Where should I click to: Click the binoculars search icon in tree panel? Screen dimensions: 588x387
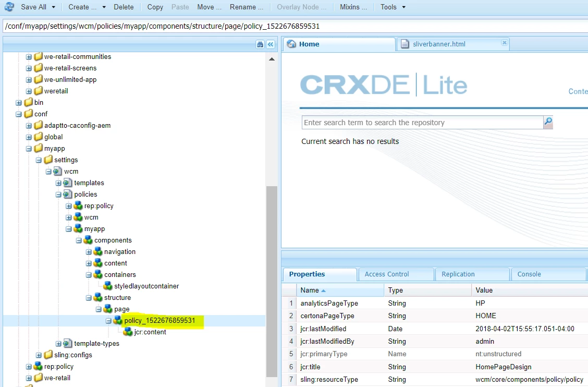pyautogui.click(x=260, y=44)
